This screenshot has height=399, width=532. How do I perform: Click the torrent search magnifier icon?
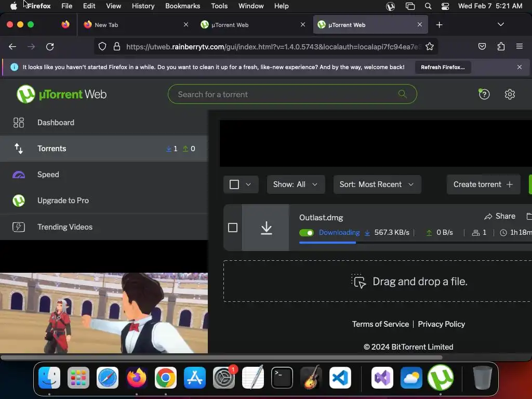pos(403,94)
